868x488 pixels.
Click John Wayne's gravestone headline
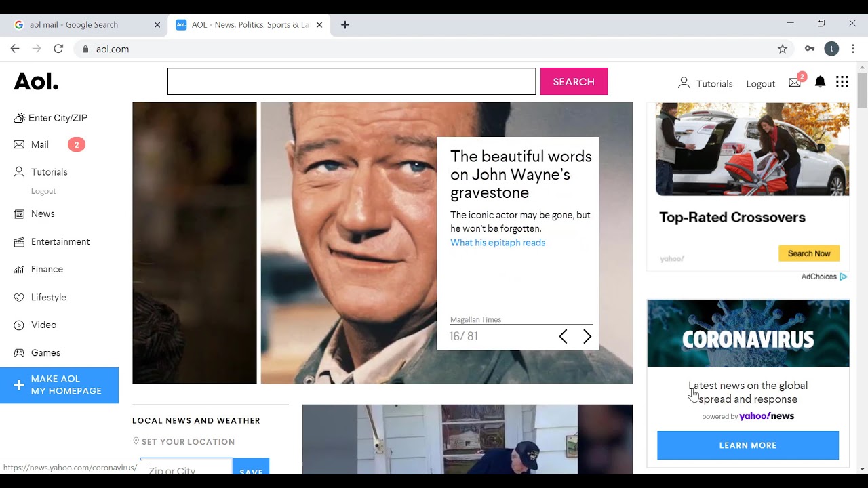click(x=521, y=175)
